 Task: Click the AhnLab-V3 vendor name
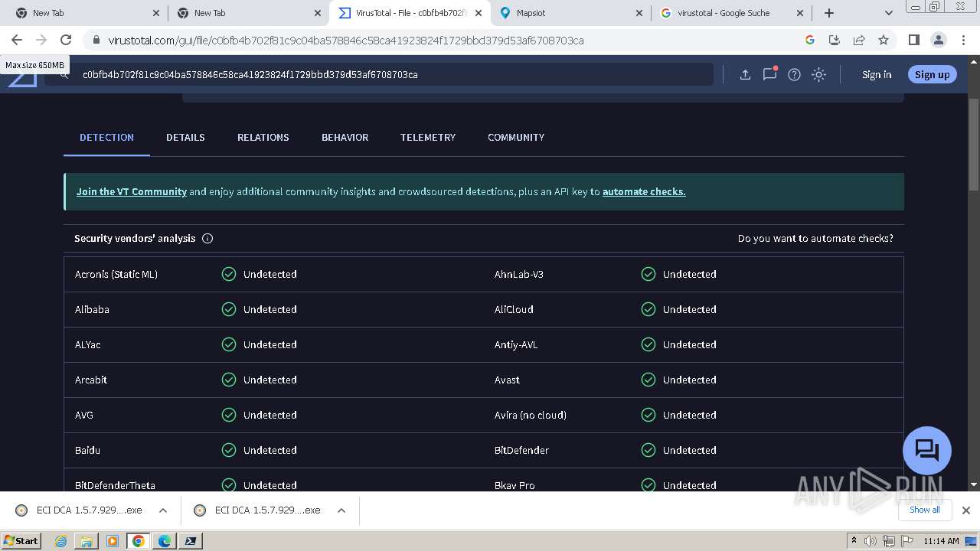coord(519,274)
